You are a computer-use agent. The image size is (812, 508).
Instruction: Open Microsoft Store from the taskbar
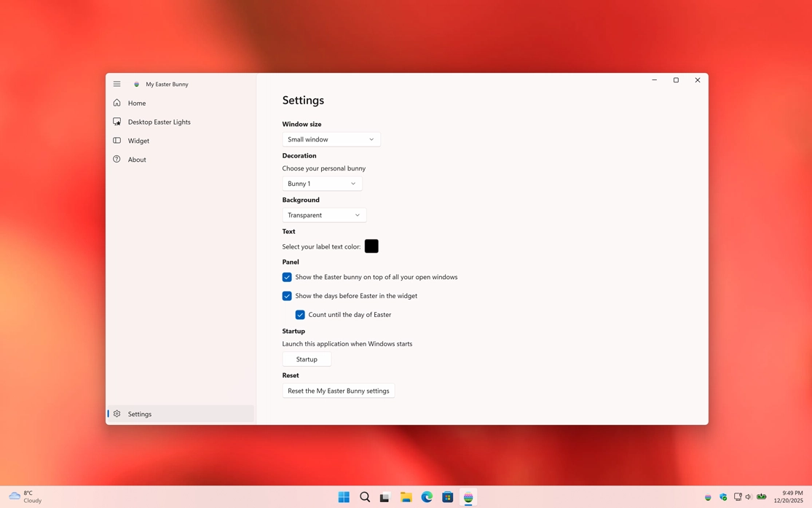tap(447, 497)
